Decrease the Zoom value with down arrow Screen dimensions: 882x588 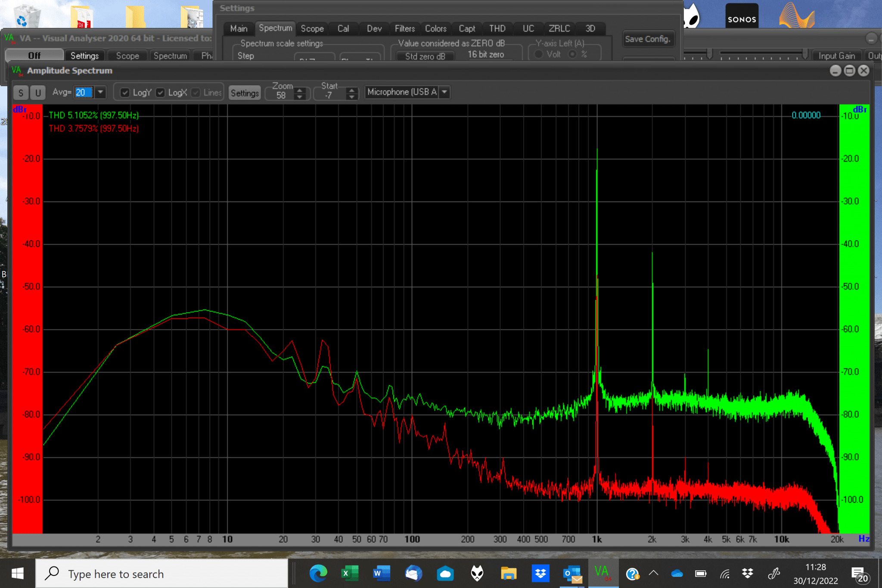pos(300,97)
